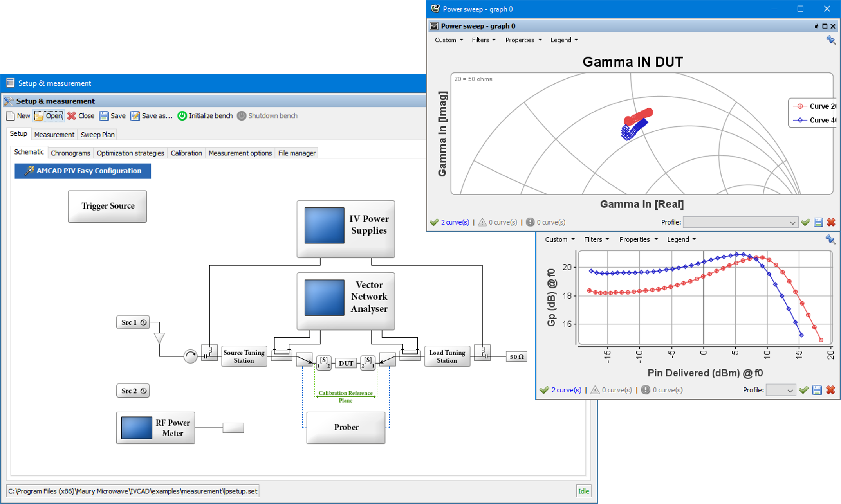841x504 pixels.
Task: Open Properties dropdown in Gamma IN DUT graph
Action: [x=523, y=40]
